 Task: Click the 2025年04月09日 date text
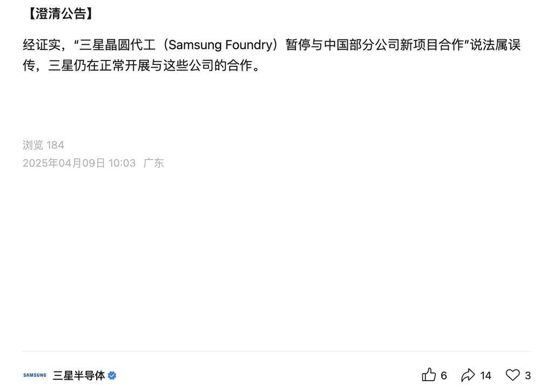tap(64, 163)
